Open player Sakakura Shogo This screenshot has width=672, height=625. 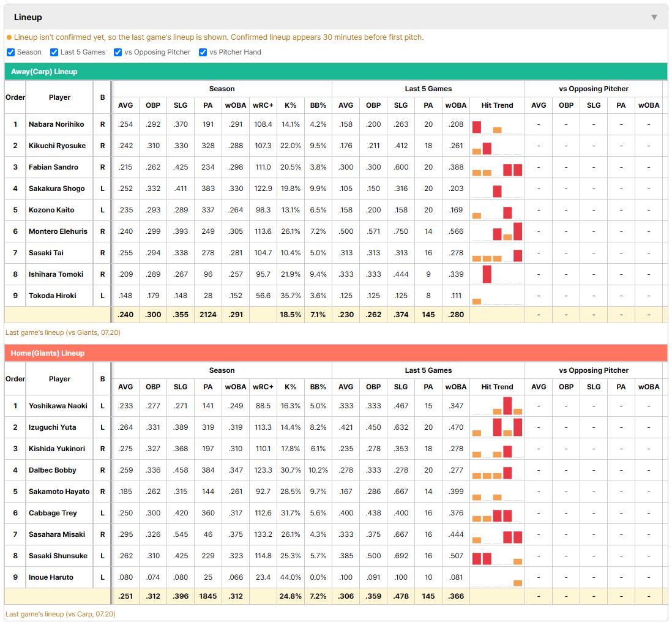click(x=56, y=189)
